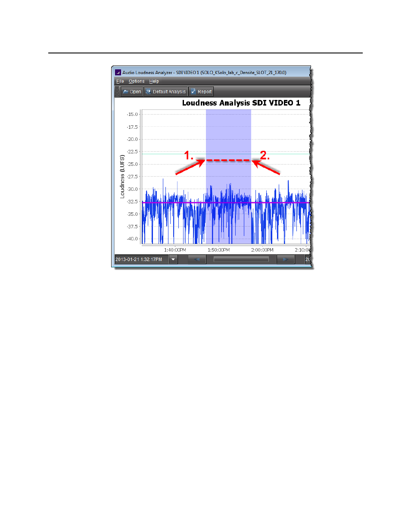Click the Open toolbar button
This screenshot has height=532, width=411.
pyautogui.click(x=132, y=92)
